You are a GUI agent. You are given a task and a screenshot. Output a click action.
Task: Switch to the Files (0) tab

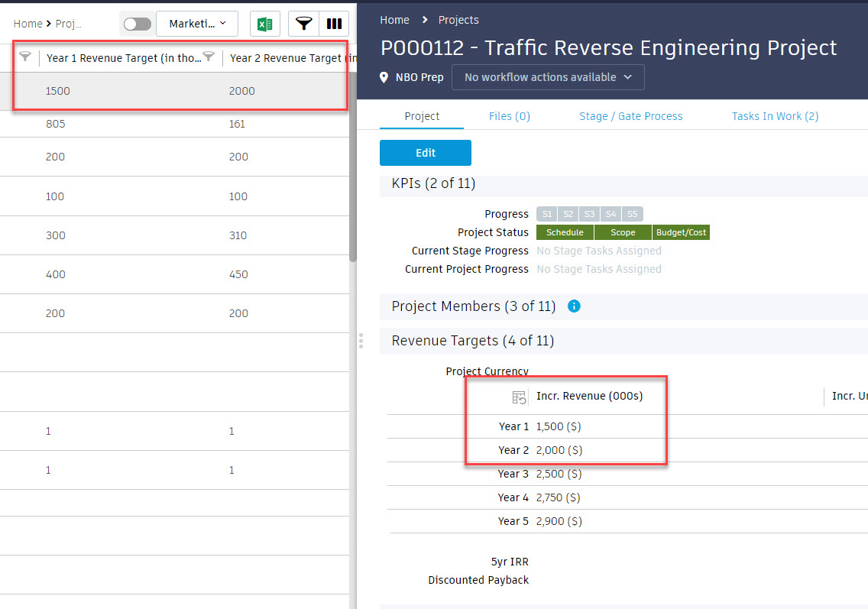[509, 116]
